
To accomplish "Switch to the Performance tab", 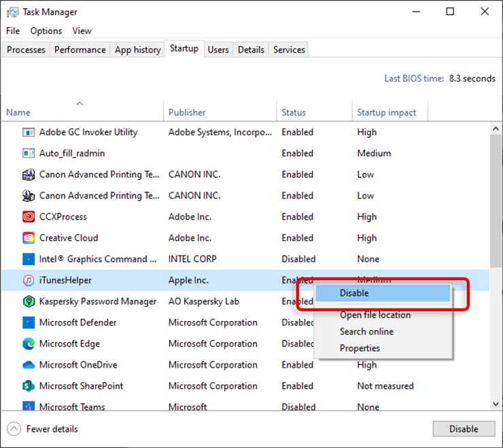I will click(x=80, y=50).
